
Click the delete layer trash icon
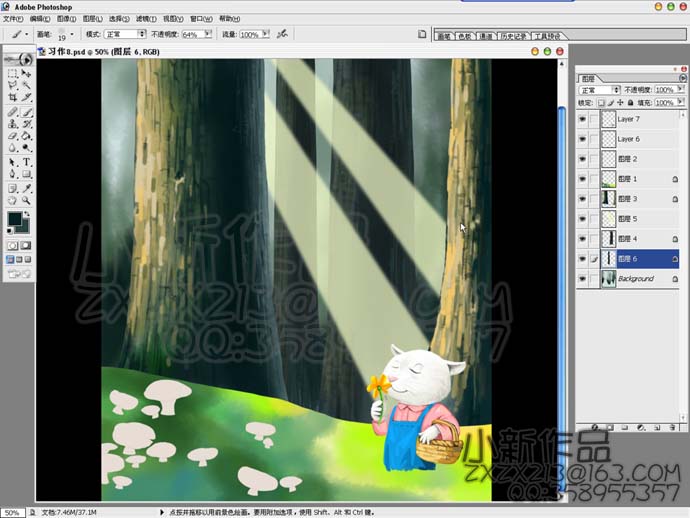(672, 427)
